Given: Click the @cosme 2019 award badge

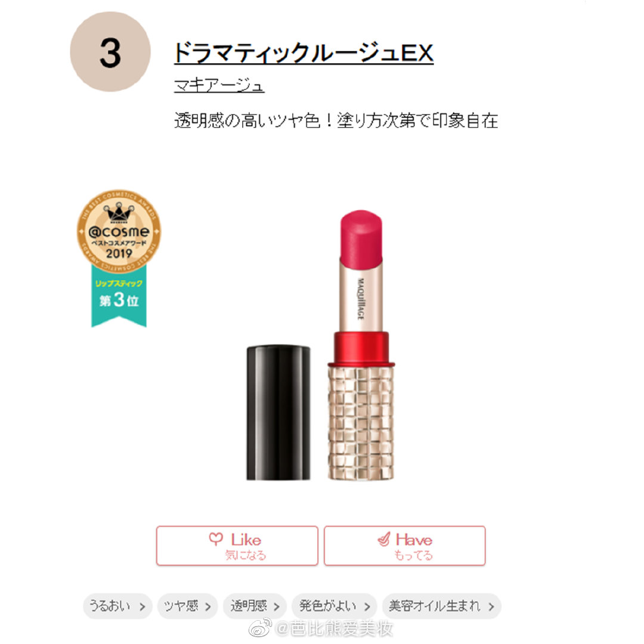Looking at the screenshot, I should click(119, 231).
